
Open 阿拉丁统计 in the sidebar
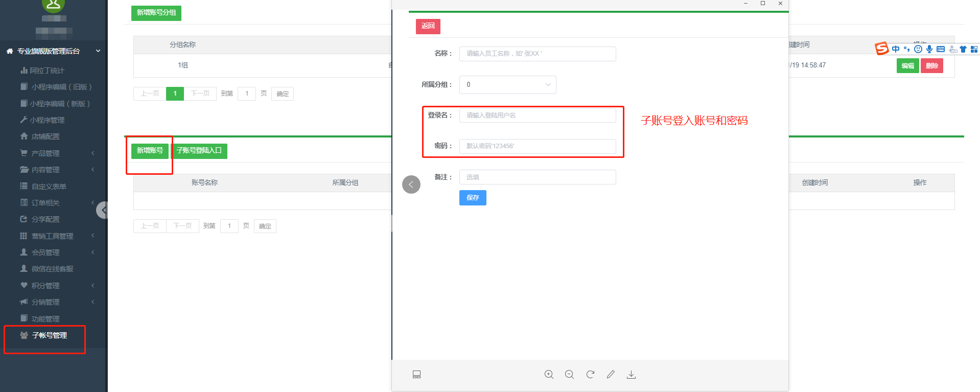46,71
